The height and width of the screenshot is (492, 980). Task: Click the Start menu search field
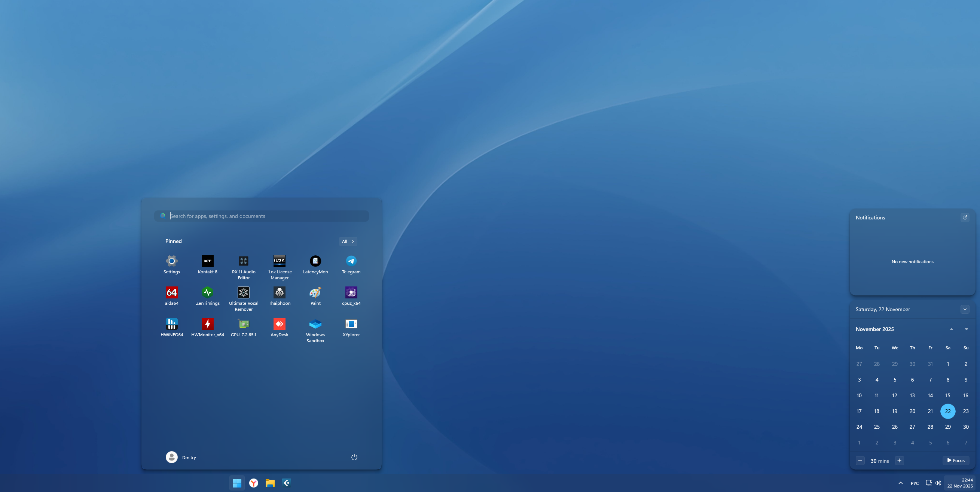pyautogui.click(x=266, y=216)
